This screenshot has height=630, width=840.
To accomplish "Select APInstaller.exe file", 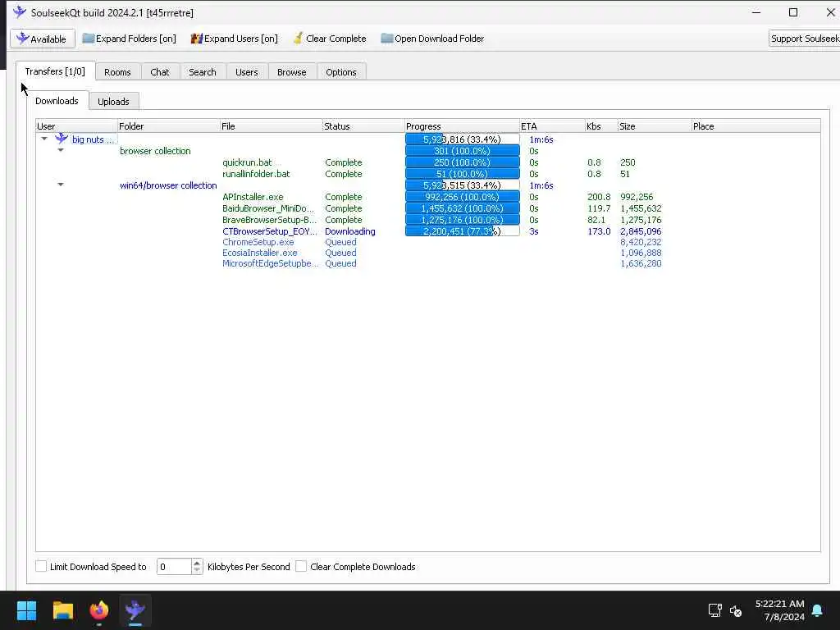I will tap(253, 197).
